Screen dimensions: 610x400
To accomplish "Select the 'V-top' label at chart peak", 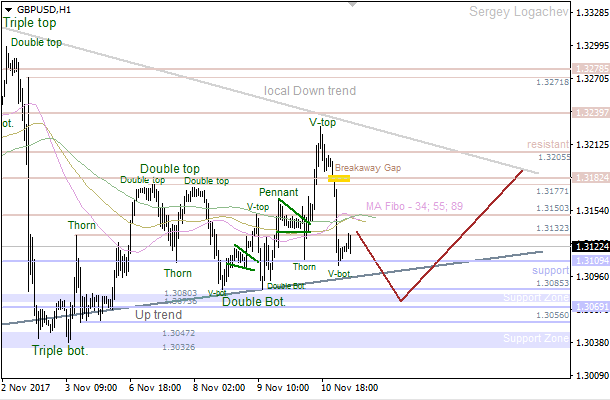I will (322, 123).
